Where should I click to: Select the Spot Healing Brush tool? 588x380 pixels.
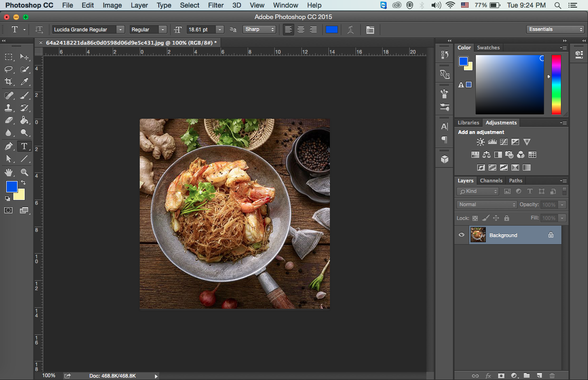pyautogui.click(x=9, y=95)
